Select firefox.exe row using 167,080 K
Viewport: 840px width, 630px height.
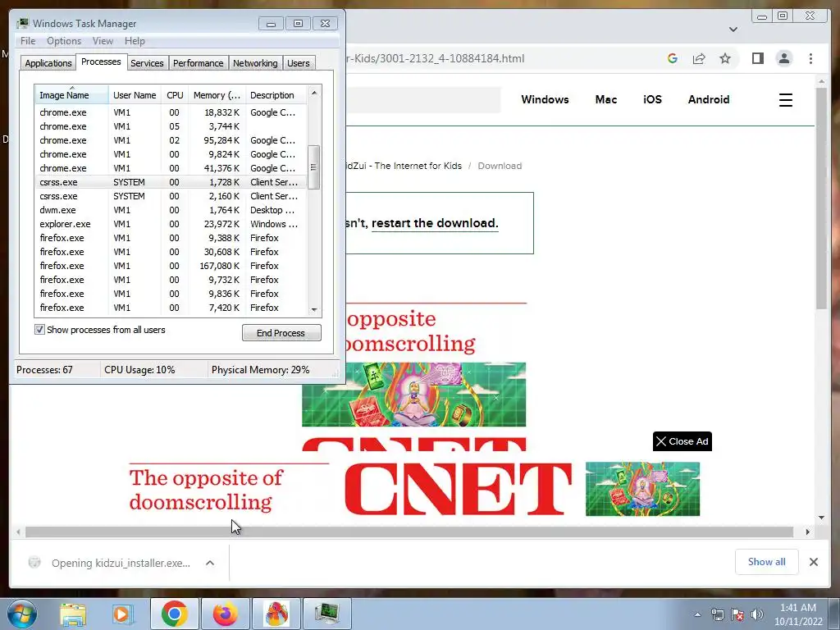click(171, 266)
